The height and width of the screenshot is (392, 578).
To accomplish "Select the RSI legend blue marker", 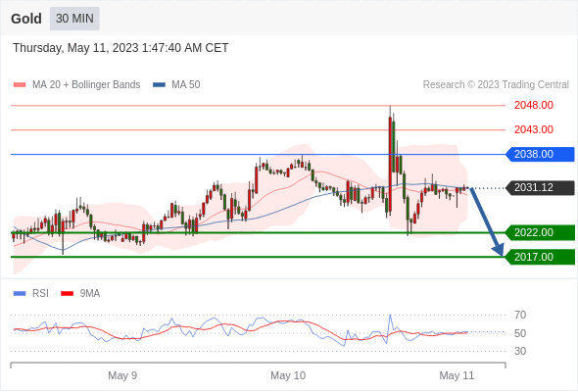I will (20, 294).
